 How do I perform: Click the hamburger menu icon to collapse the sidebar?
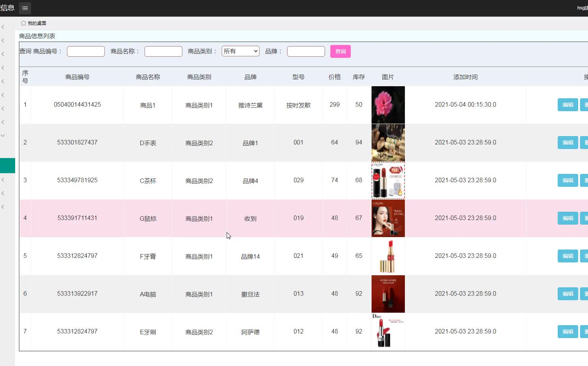(x=25, y=8)
